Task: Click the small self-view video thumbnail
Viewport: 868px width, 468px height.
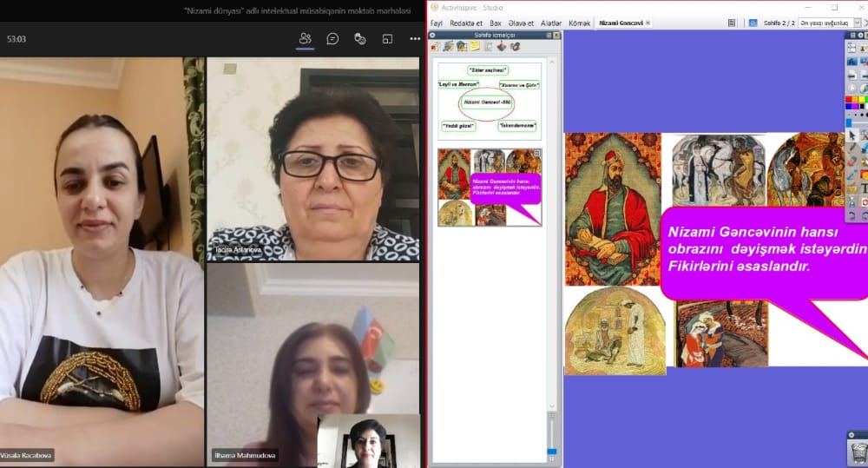Action: 369,441
